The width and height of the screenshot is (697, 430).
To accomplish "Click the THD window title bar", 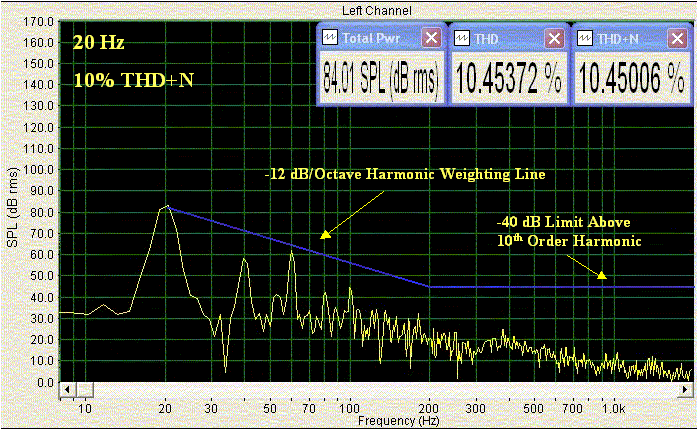I will click(509, 39).
